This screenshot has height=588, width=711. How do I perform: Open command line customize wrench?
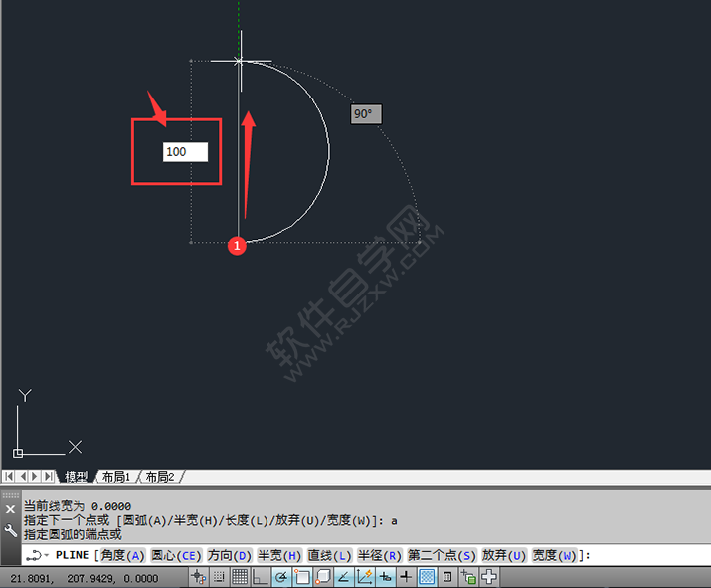pyautogui.click(x=10, y=530)
